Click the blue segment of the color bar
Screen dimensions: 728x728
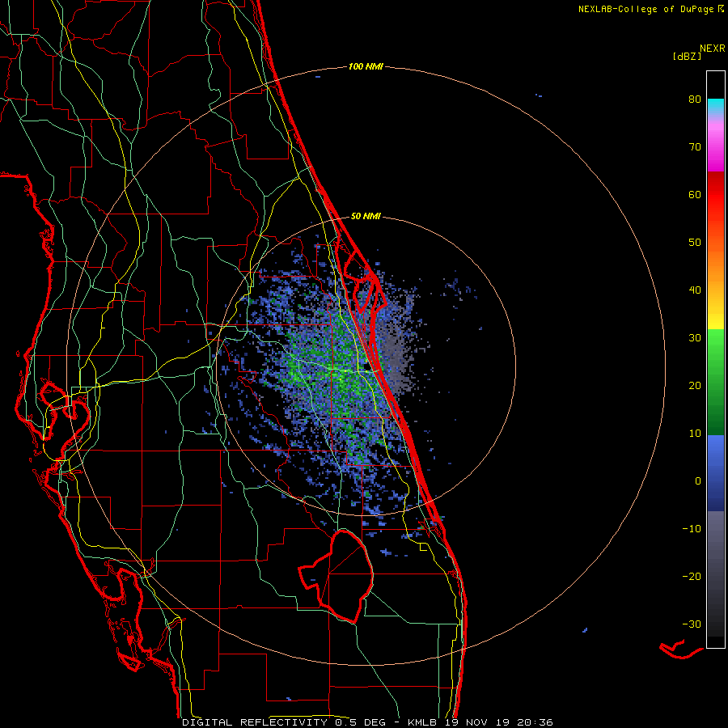point(716,473)
